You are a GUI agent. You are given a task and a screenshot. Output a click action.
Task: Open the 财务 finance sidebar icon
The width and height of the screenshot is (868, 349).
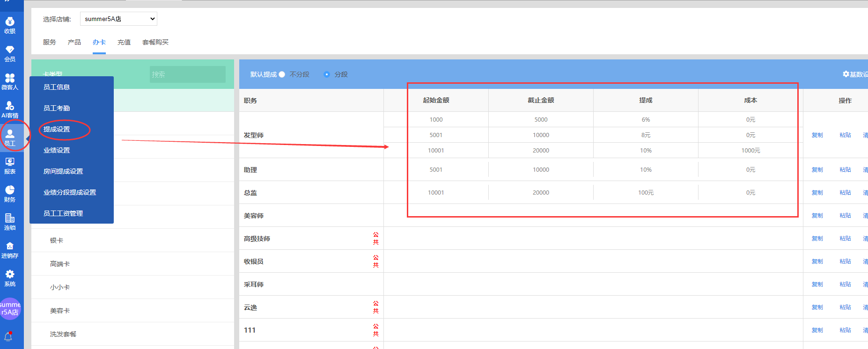(10, 194)
